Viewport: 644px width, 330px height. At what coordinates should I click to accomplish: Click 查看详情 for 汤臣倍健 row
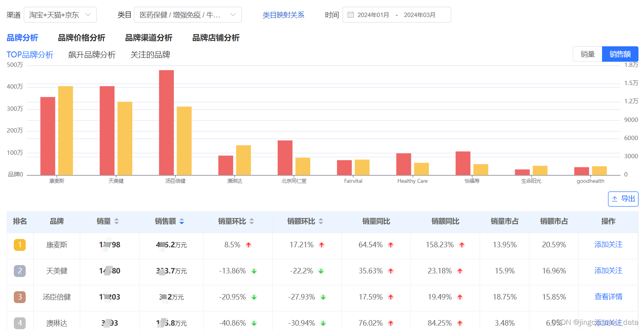608,297
